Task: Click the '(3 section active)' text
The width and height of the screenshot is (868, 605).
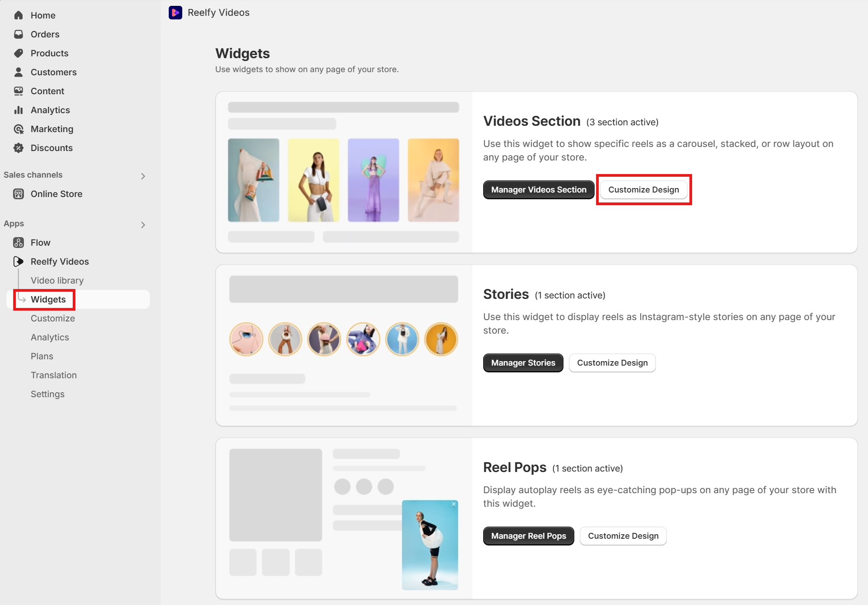Action: 623,122
